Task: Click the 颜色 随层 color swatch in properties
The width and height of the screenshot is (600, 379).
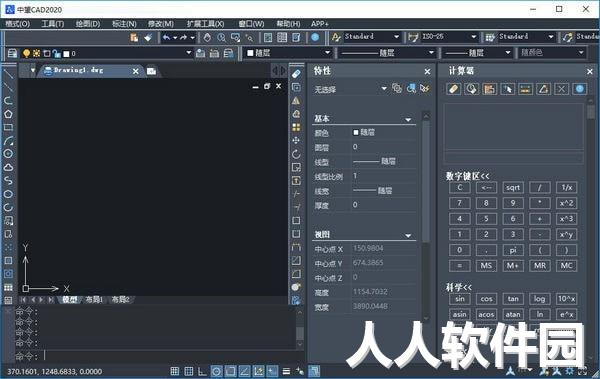Action: pyautogui.click(x=355, y=132)
